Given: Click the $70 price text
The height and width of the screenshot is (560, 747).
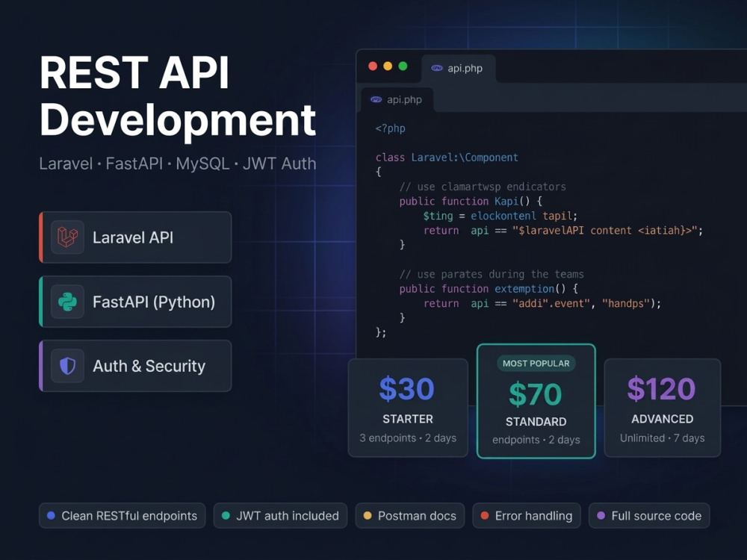Looking at the screenshot, I should pos(536,394).
